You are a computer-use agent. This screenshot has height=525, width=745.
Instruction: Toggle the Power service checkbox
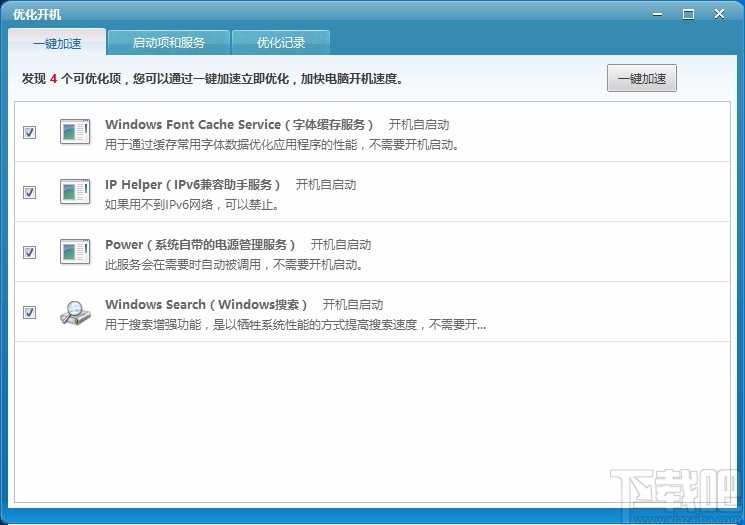(x=29, y=252)
